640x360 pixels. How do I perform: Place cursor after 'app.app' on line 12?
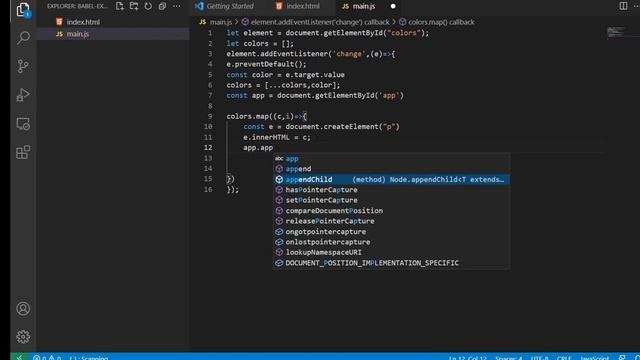click(273, 148)
